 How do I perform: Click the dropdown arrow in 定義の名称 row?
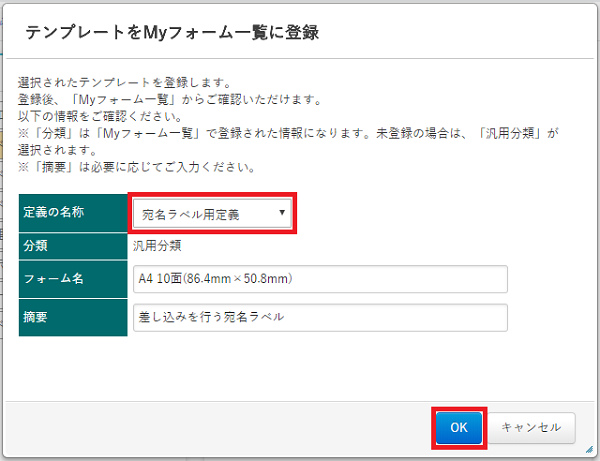coord(282,213)
